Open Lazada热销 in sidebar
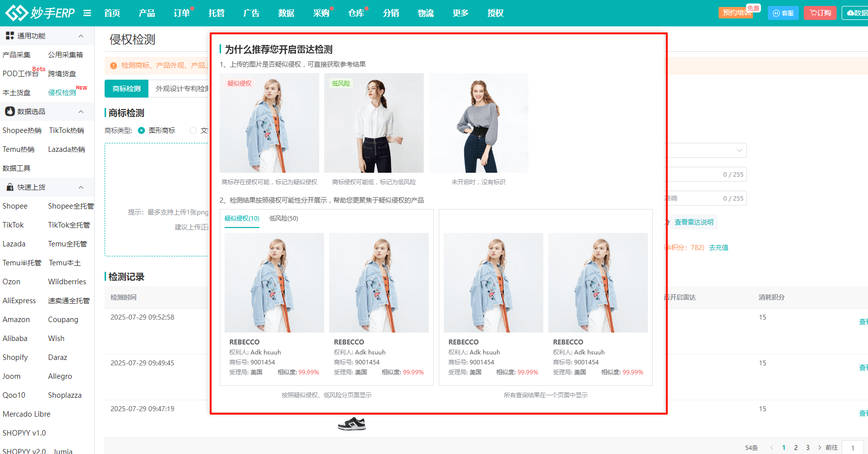Image resolution: width=868 pixels, height=454 pixels. 67,149
